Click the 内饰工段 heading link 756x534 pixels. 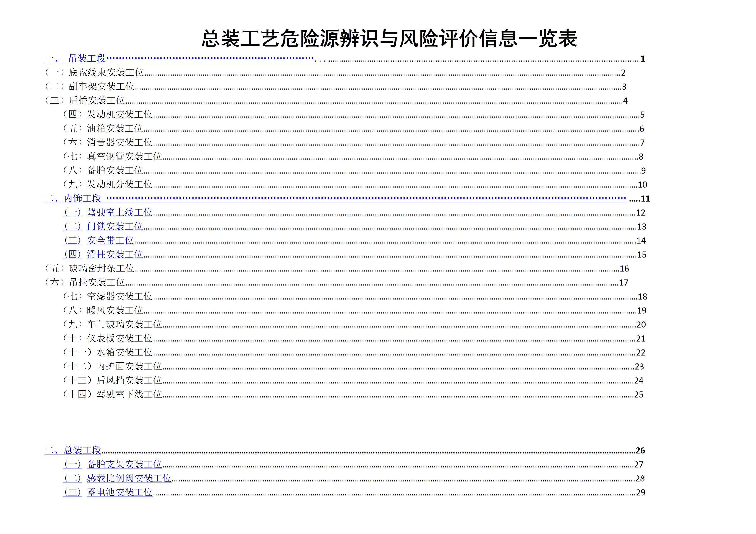[x=82, y=198]
